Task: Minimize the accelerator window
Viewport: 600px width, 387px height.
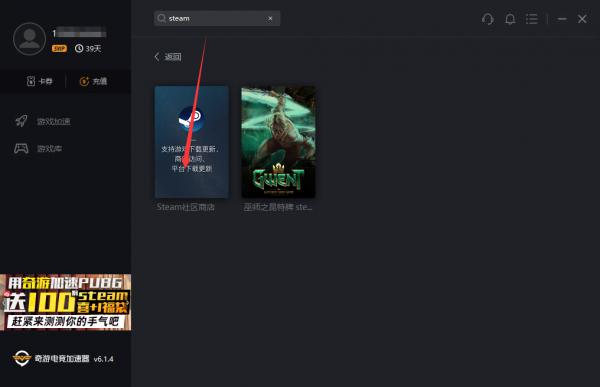Action: point(562,19)
